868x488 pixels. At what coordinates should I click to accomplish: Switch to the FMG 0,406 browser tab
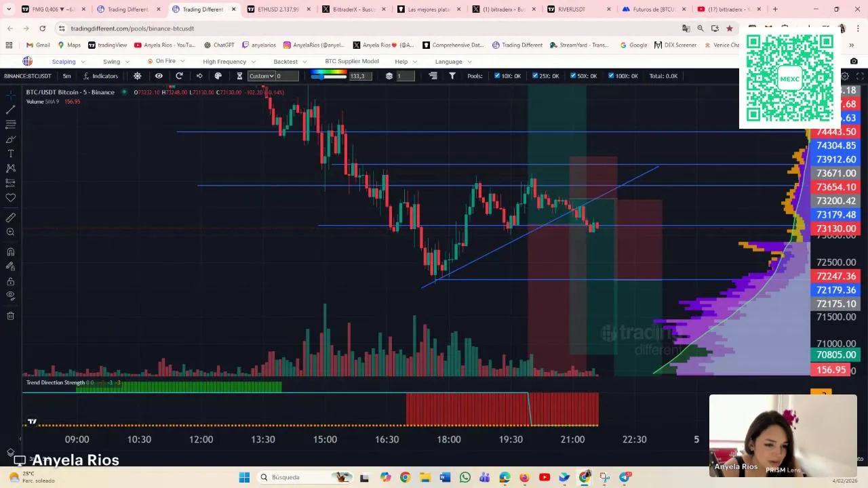(x=52, y=9)
